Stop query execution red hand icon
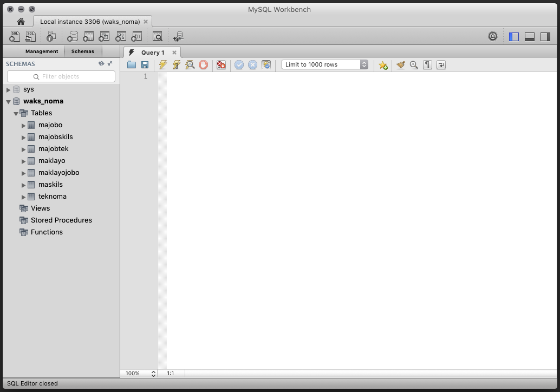 click(x=203, y=64)
